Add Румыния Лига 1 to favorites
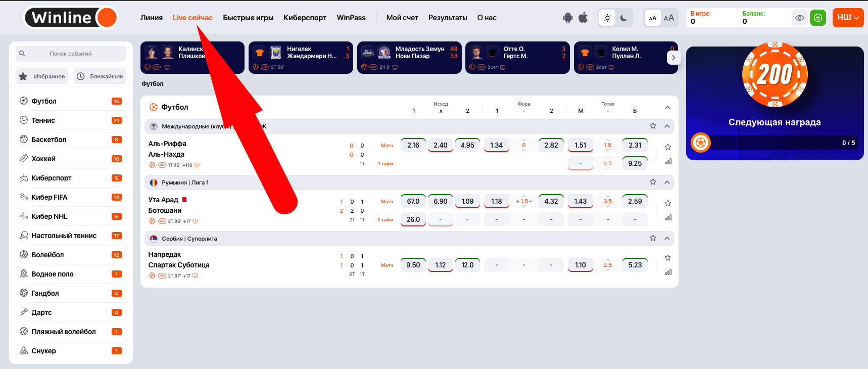This screenshot has height=369, width=868. 653,182
